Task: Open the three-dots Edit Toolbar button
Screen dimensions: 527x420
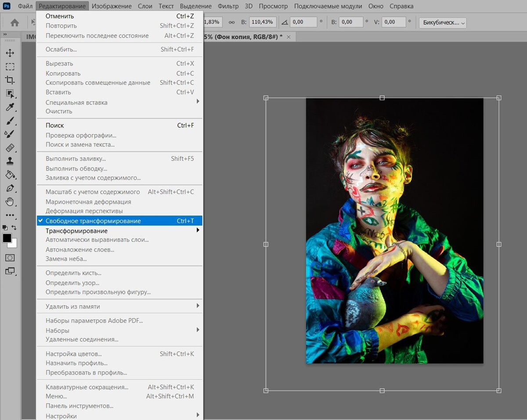Action: (10, 215)
